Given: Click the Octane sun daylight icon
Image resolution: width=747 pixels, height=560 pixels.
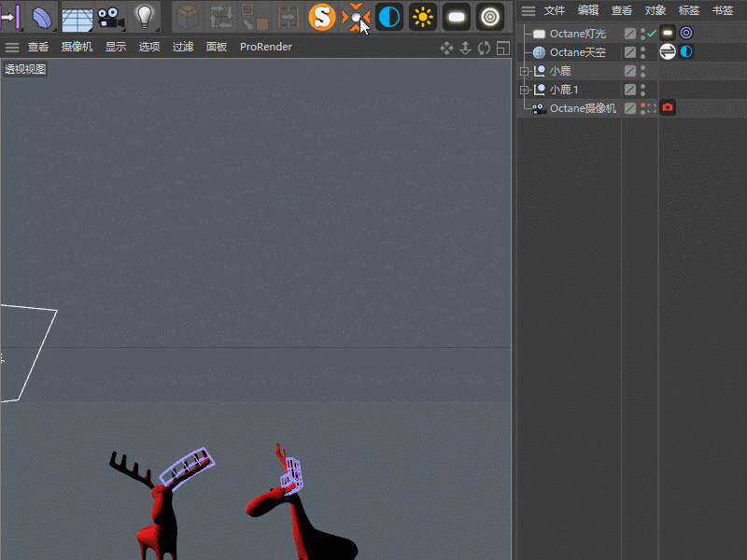Looking at the screenshot, I should pyautogui.click(x=423, y=17).
